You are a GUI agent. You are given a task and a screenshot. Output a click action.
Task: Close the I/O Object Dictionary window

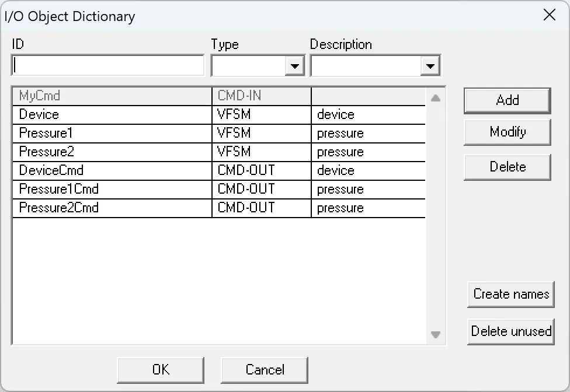click(549, 15)
